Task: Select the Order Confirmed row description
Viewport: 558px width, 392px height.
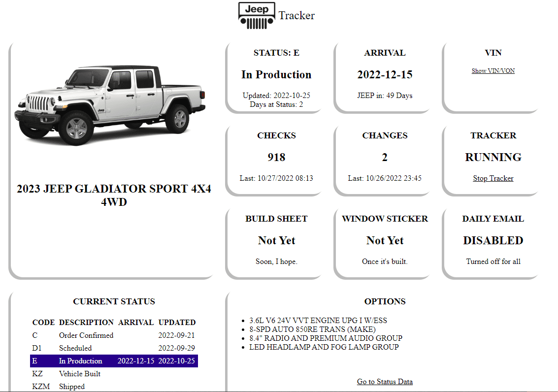Action: (x=86, y=335)
